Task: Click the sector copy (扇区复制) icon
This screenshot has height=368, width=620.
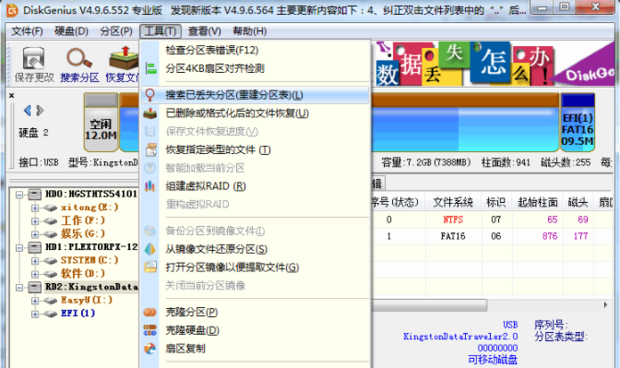Action: pyautogui.click(x=150, y=348)
